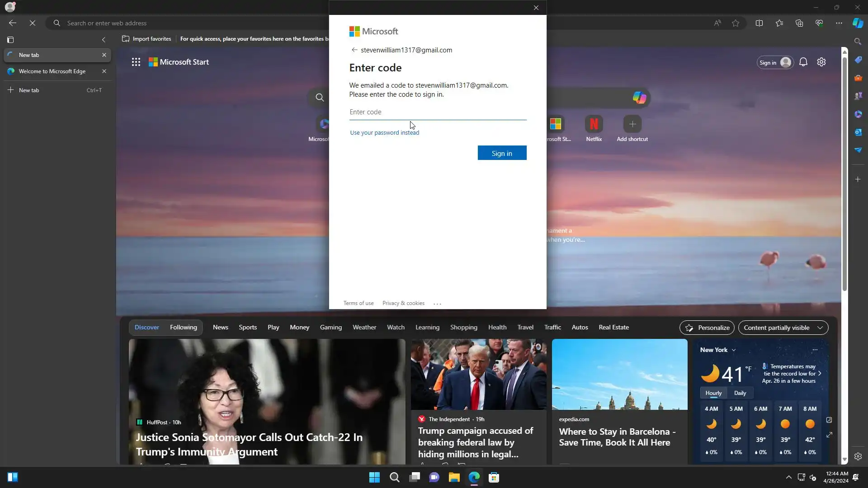Click the Enter code input field
Viewport: 868px width, 488px height.
(x=437, y=112)
